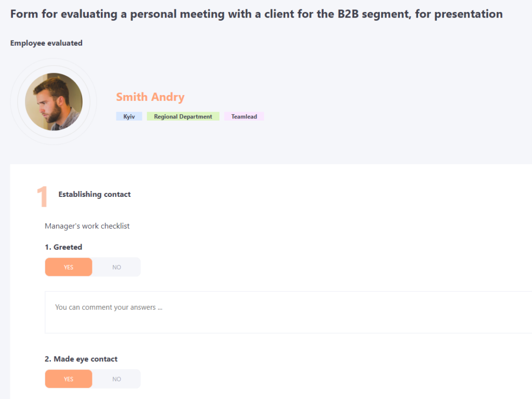
Task: Click the form title at the top
Action: pyautogui.click(x=256, y=14)
